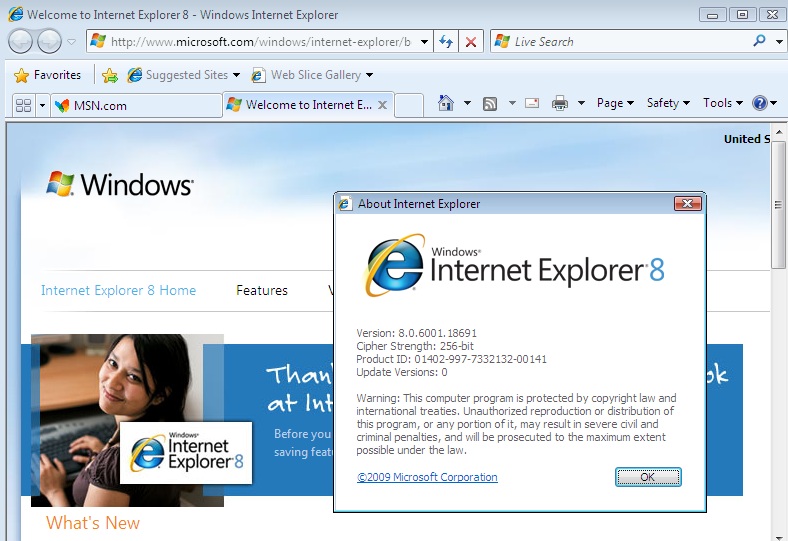Open the tab list dropdown arrow
The image size is (788, 541).
[42, 105]
